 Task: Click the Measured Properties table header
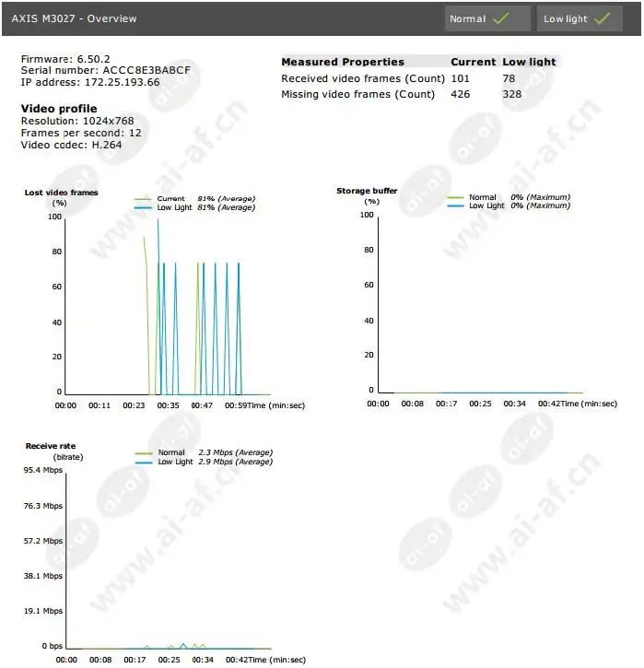343,62
